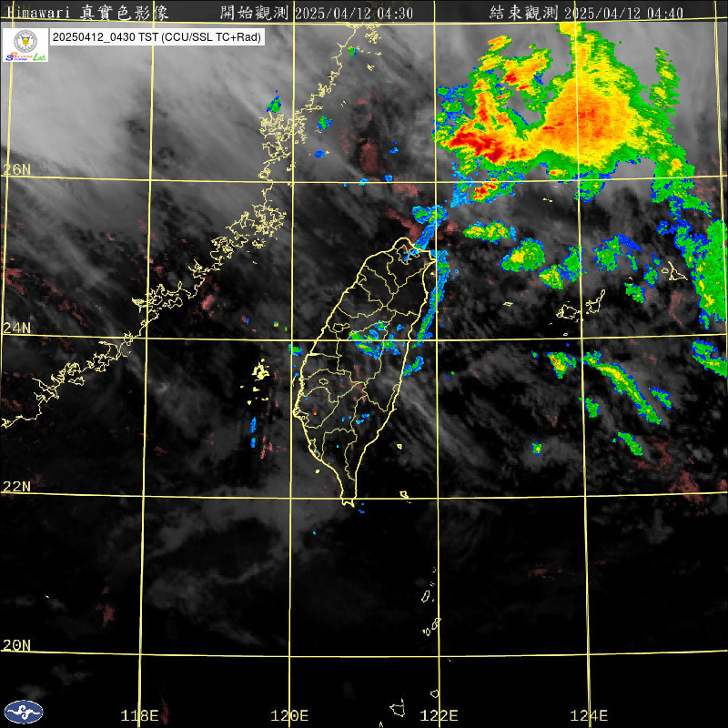Image resolution: width=728 pixels, height=728 pixels.
Task: Click the 20N latitude label
Action: click(x=16, y=644)
